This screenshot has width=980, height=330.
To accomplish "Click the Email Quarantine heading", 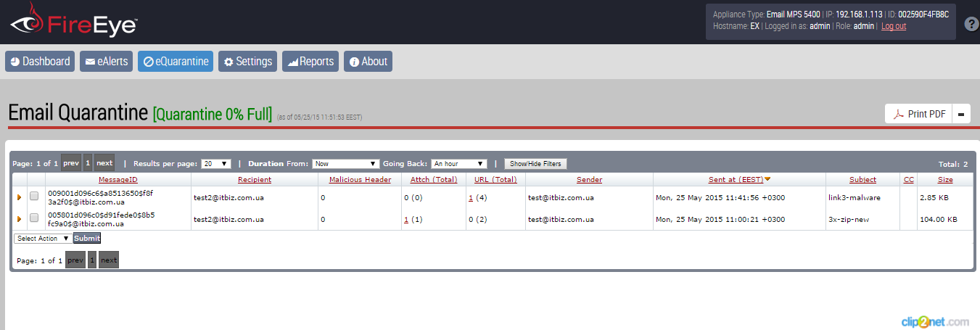I will 78,113.
